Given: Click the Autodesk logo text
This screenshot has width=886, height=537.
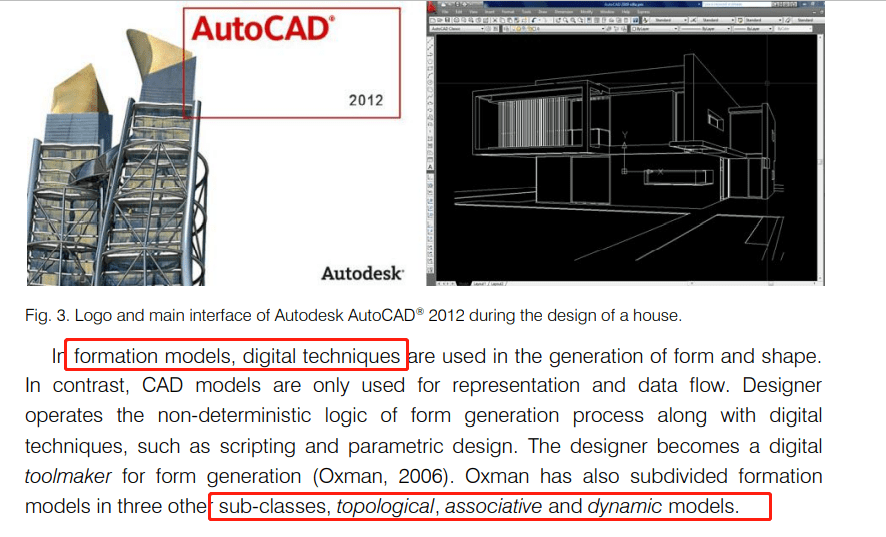Looking at the screenshot, I should coord(361,272).
